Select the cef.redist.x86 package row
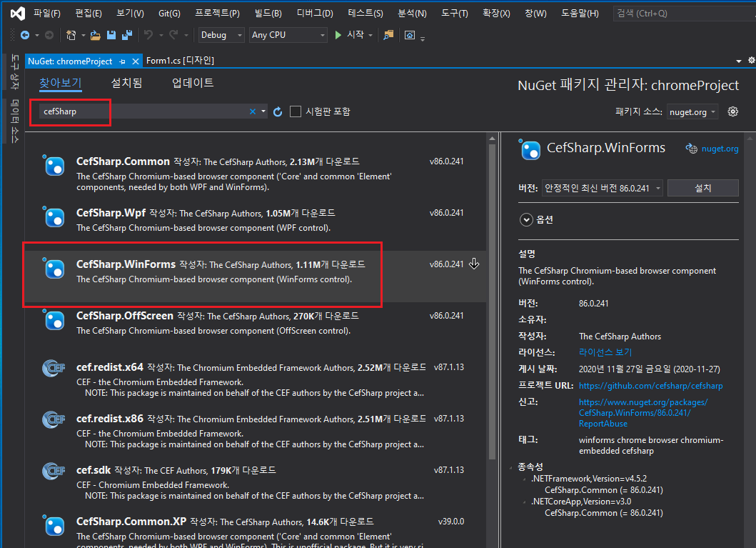This screenshot has height=548, width=756. pos(255,431)
